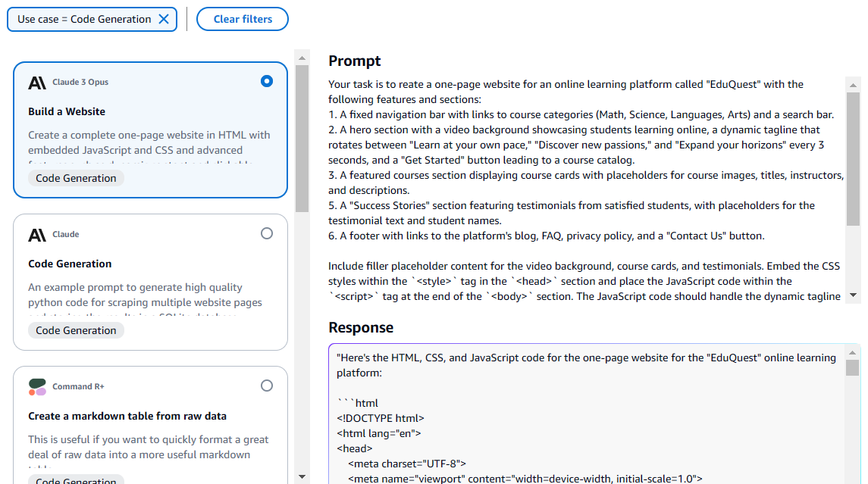
Task: Click the <meta charset="UTF-8"> line
Action: (407, 464)
